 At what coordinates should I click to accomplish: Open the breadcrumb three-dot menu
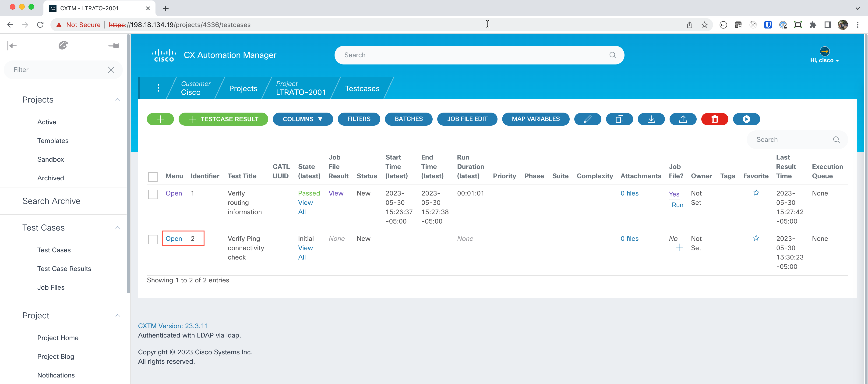point(158,88)
